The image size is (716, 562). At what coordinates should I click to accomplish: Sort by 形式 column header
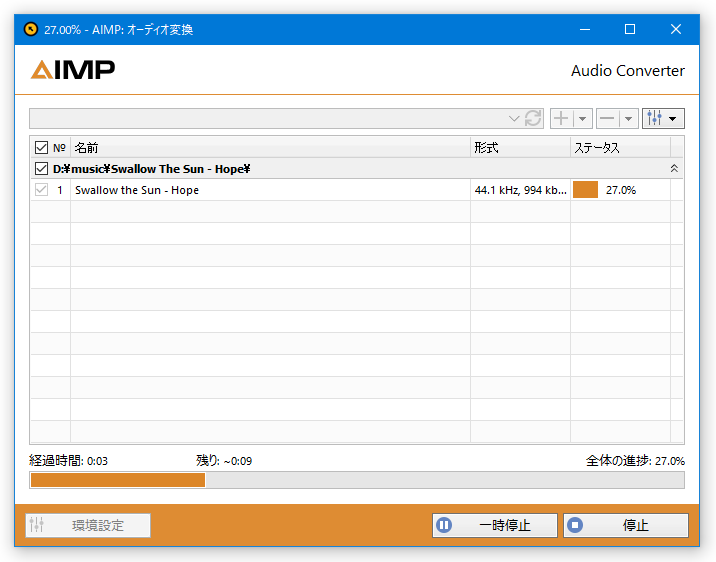520,147
